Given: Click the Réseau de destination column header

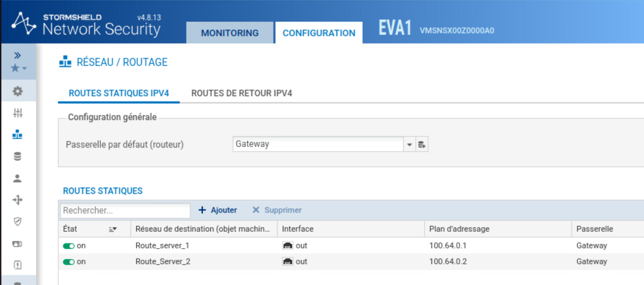Looking at the screenshot, I should (202, 229).
